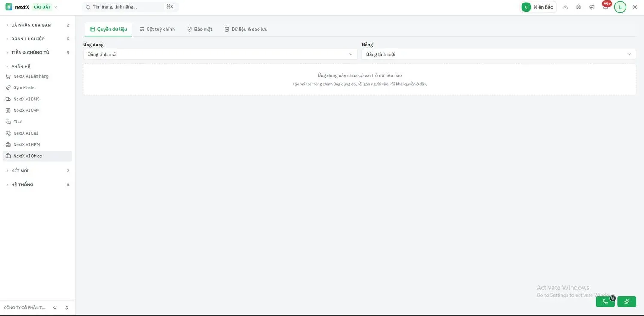Open the settings gear icon
644x316 pixels.
pyautogui.click(x=578, y=7)
